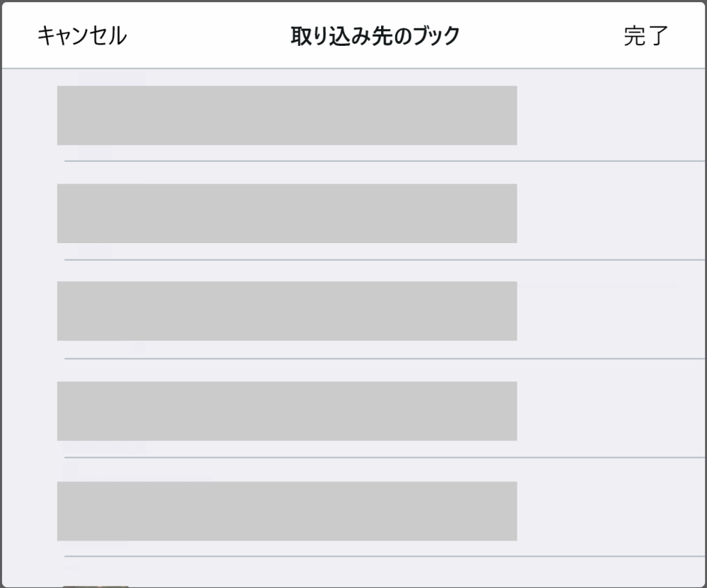Click left margin beside the first book
707x588 pixels.
coord(28,115)
